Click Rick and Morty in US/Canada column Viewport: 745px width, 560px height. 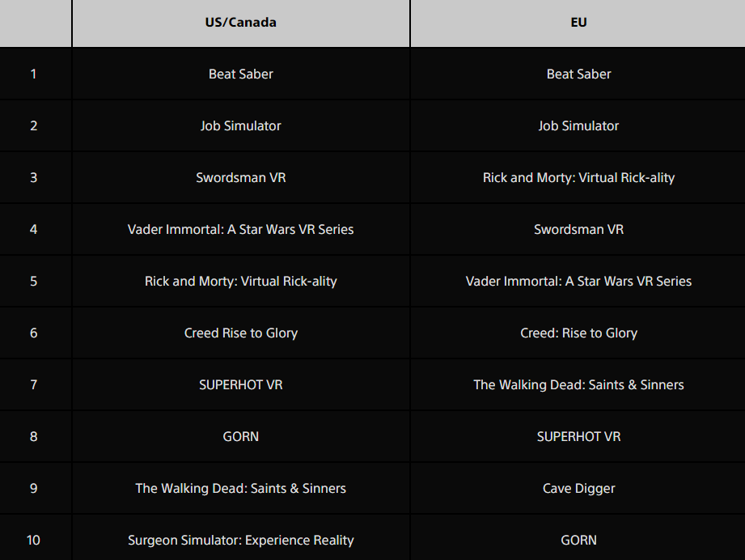[241, 281]
